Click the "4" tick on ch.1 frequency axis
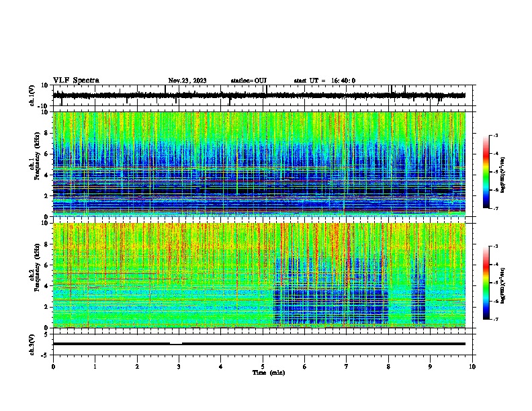 click(47, 175)
